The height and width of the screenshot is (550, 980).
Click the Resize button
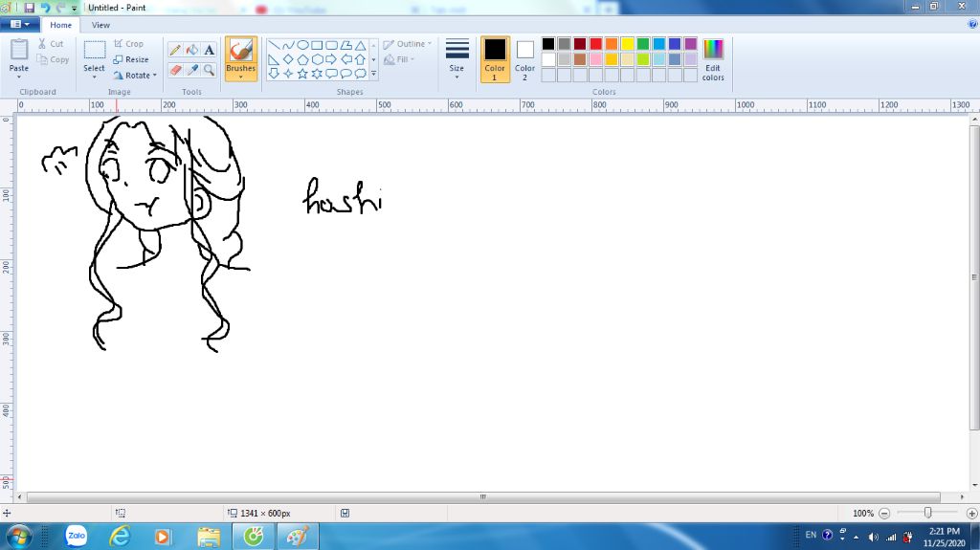coord(130,59)
